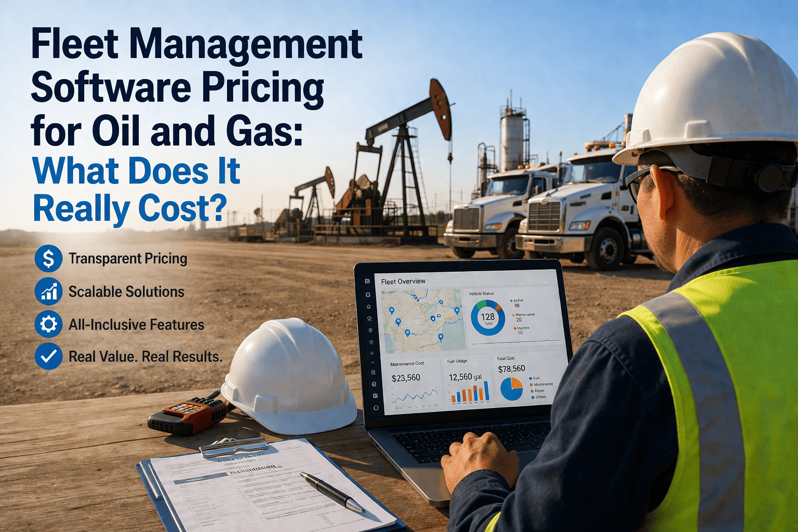Select the Maintenance legend item under Total Cost
Image resolution: width=798 pixels, height=532 pixels.
pyautogui.click(x=541, y=384)
